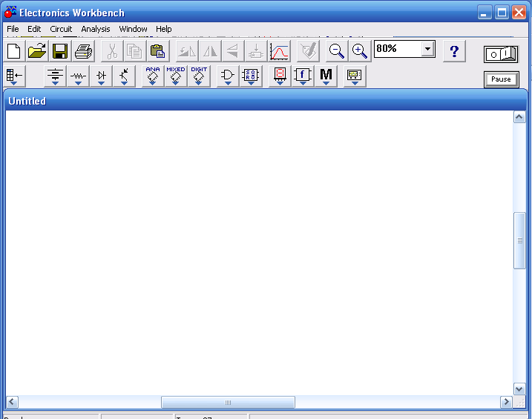
Task: Click the vertical scrollbar up arrow
Action: (519, 117)
